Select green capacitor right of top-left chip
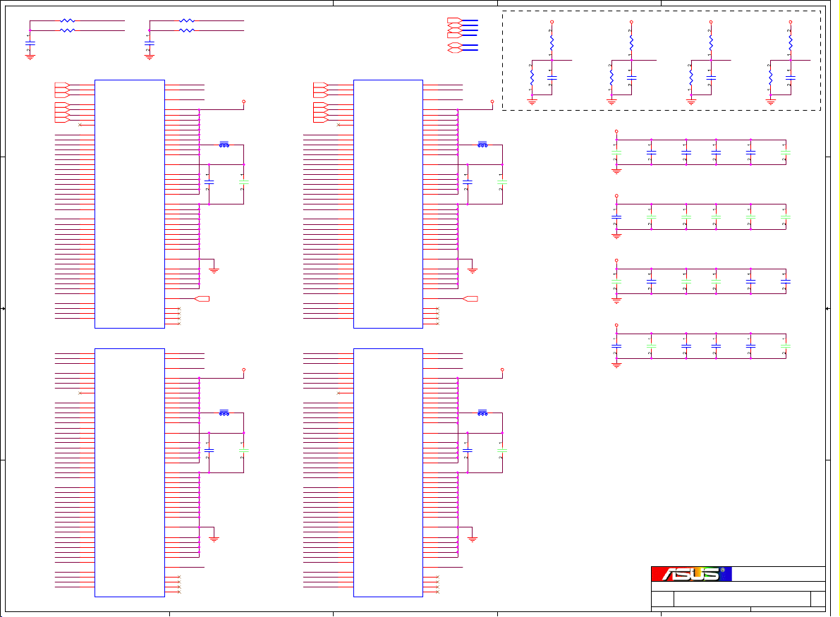Image resolution: width=840 pixels, height=617 pixels. 243,183
